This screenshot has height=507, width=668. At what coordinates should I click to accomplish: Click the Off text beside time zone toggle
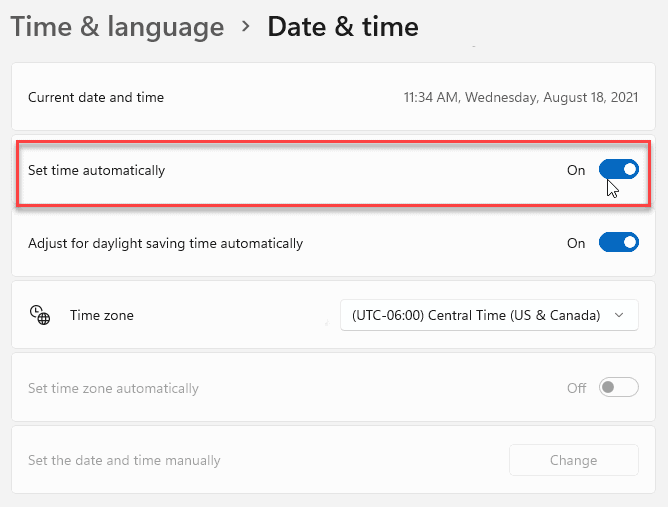576,388
